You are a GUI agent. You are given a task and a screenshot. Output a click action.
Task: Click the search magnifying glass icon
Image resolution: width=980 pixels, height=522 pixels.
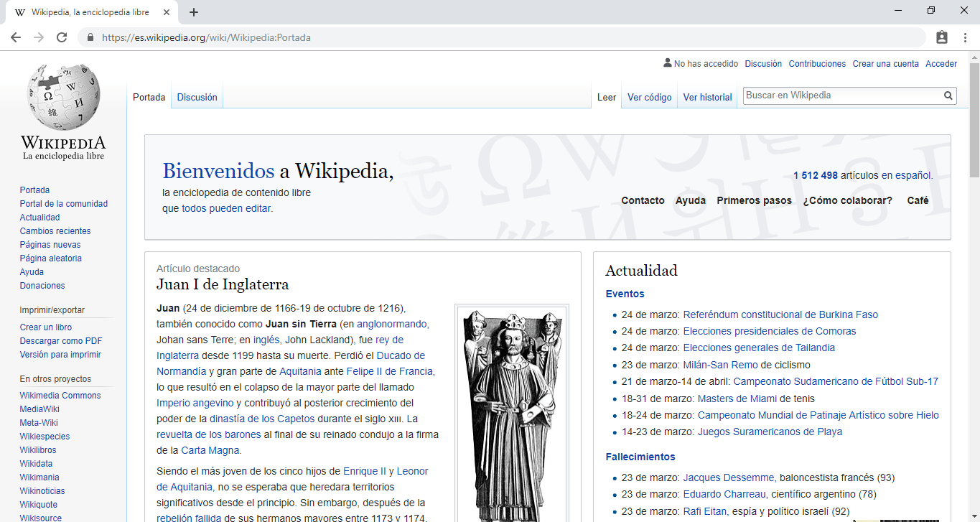(948, 95)
